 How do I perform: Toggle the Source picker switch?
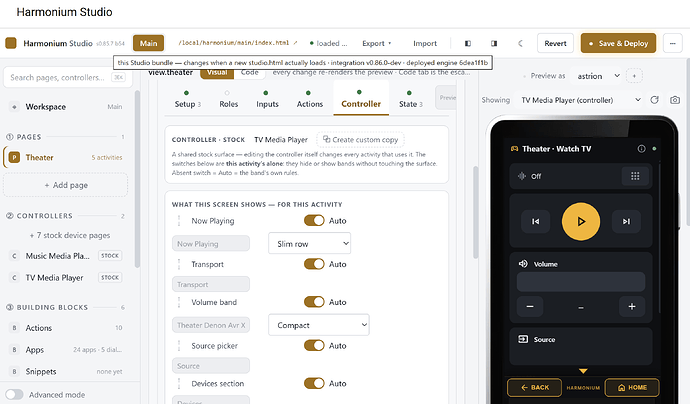314,345
